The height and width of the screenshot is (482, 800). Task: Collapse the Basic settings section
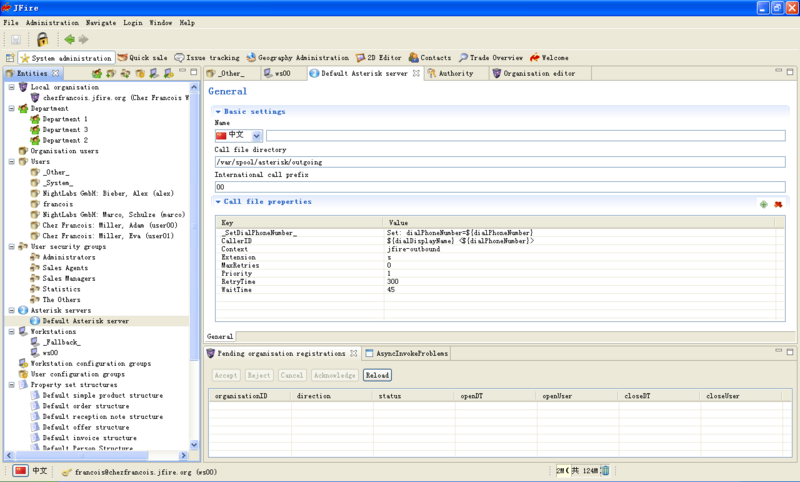(x=219, y=112)
